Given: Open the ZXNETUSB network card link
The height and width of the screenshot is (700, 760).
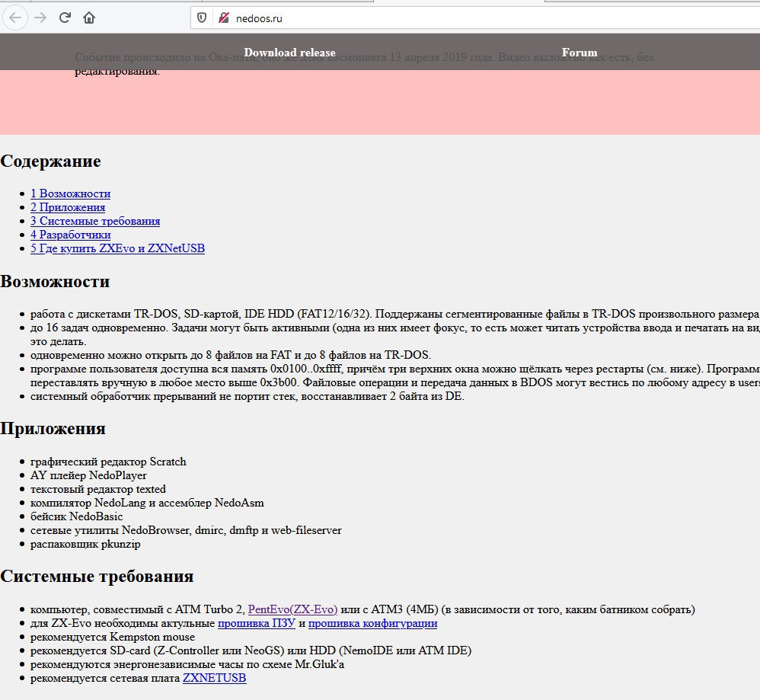Looking at the screenshot, I should pyautogui.click(x=214, y=678).
